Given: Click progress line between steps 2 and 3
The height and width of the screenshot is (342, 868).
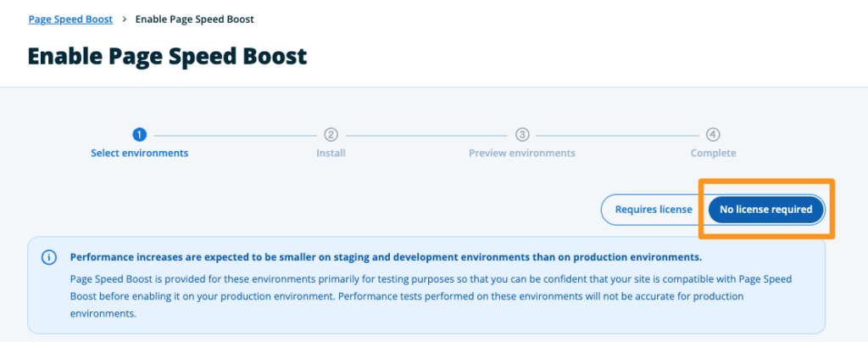Looking at the screenshot, I should pyautogui.click(x=426, y=134).
